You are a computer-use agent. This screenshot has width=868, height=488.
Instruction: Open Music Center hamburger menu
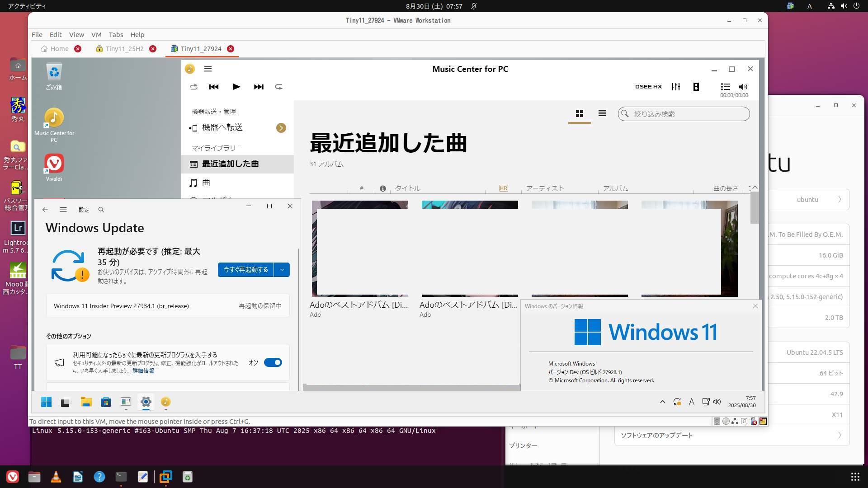pos(208,69)
